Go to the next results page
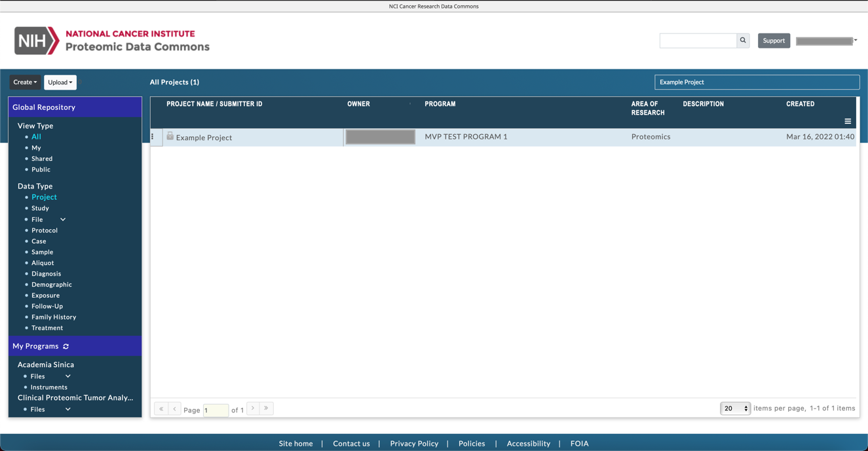The height and width of the screenshot is (451, 868). pos(253,408)
